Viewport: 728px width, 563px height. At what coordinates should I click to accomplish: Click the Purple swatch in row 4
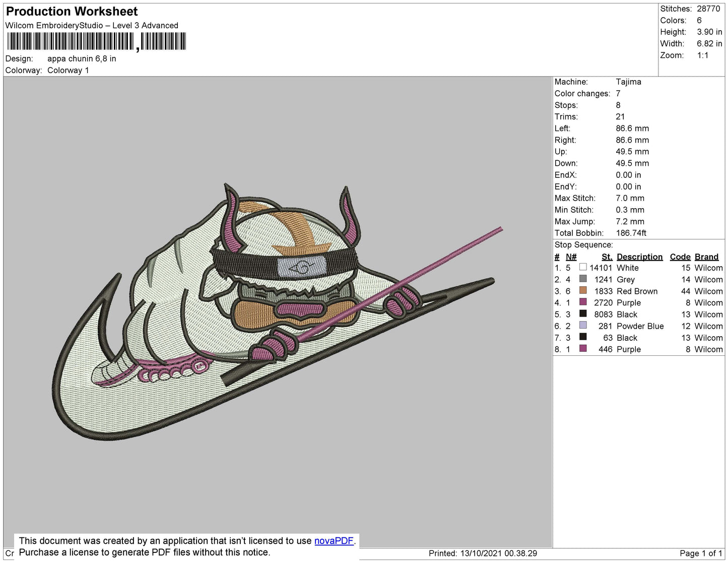583,302
